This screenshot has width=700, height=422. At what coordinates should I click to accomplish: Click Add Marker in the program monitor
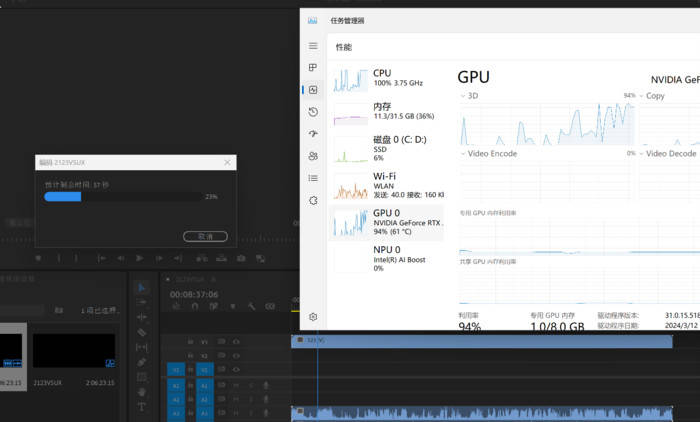click(38, 258)
